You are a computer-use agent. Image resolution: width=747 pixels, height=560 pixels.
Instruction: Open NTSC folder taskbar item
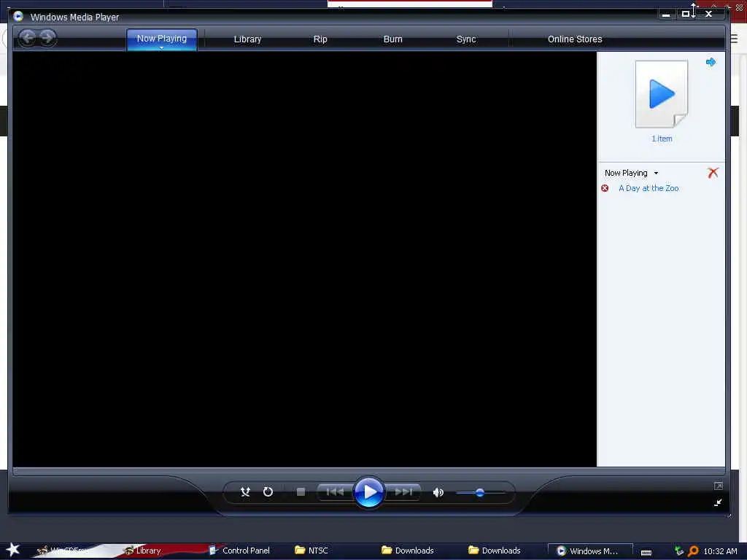click(311, 551)
